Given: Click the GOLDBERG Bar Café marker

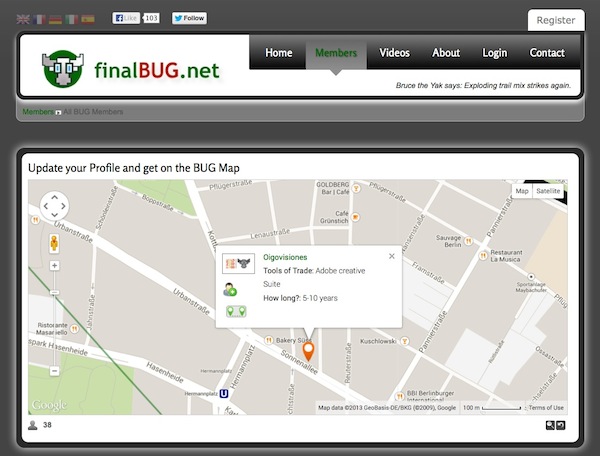Looking at the screenshot, I should [x=356, y=188].
